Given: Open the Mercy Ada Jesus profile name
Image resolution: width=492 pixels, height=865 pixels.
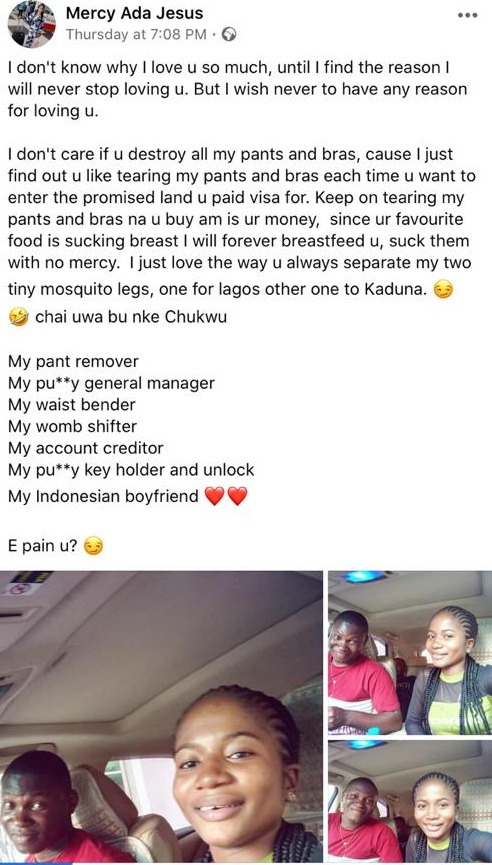Looking at the screenshot, I should 134,13.
